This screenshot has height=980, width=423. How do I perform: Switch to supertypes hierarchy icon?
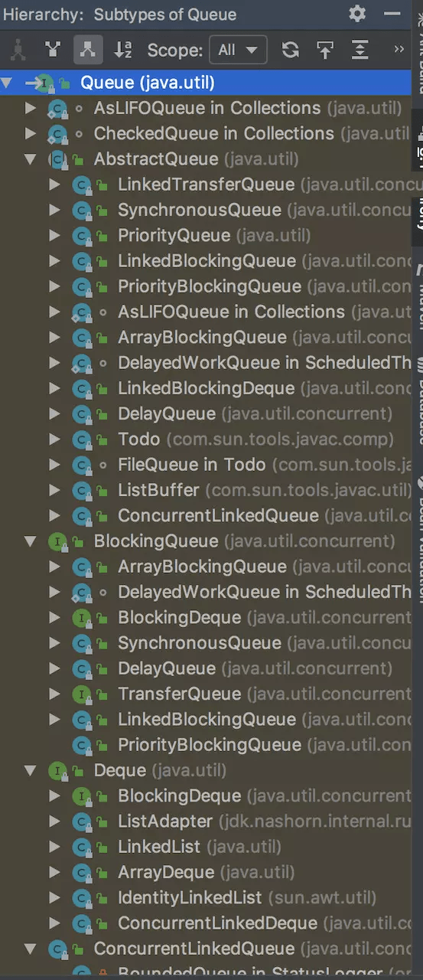point(53,50)
